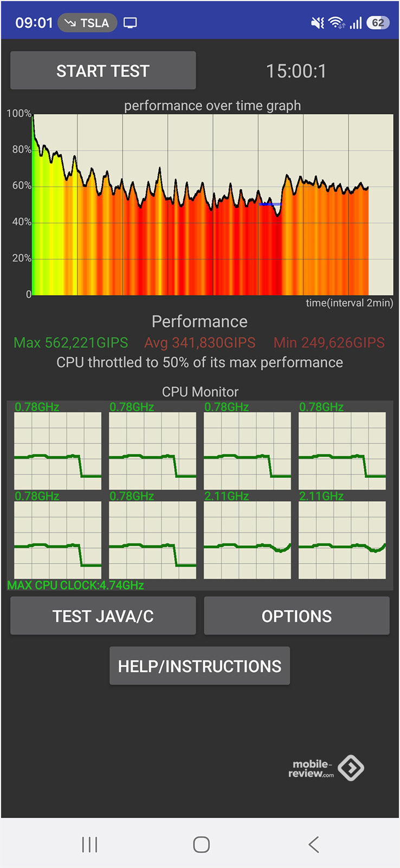
Task: Tap the back arrow navigation icon
Action: point(313,844)
